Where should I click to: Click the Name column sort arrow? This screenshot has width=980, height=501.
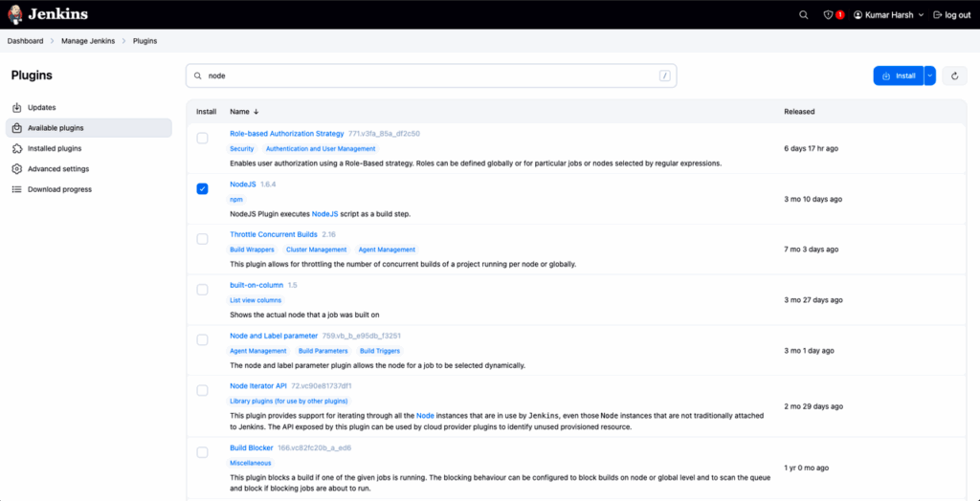click(256, 112)
